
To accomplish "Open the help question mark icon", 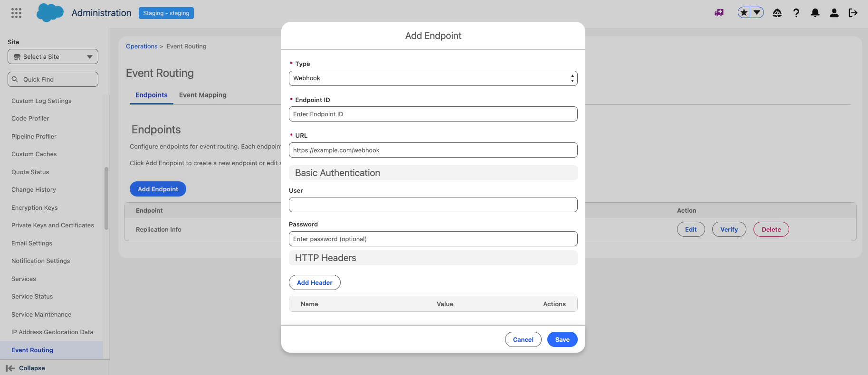I will coord(796,13).
